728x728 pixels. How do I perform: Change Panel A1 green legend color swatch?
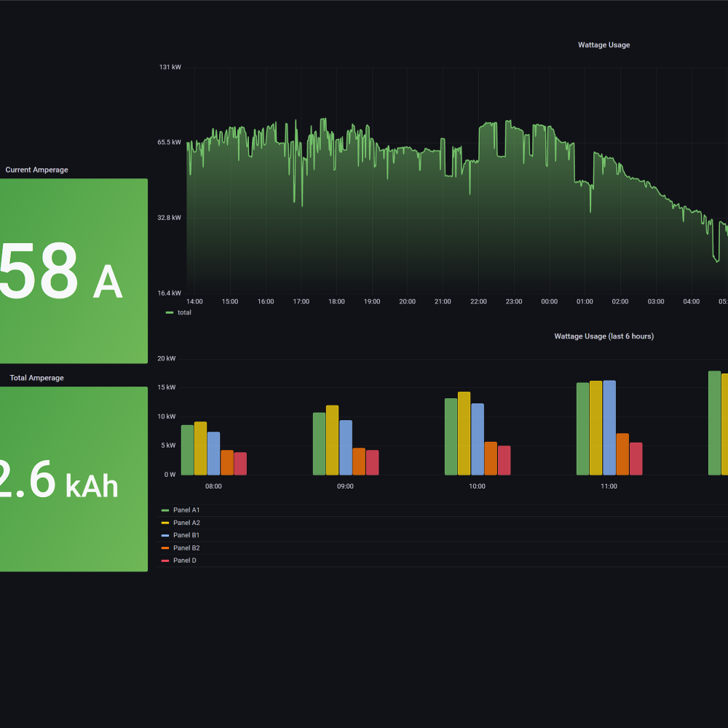click(x=165, y=510)
